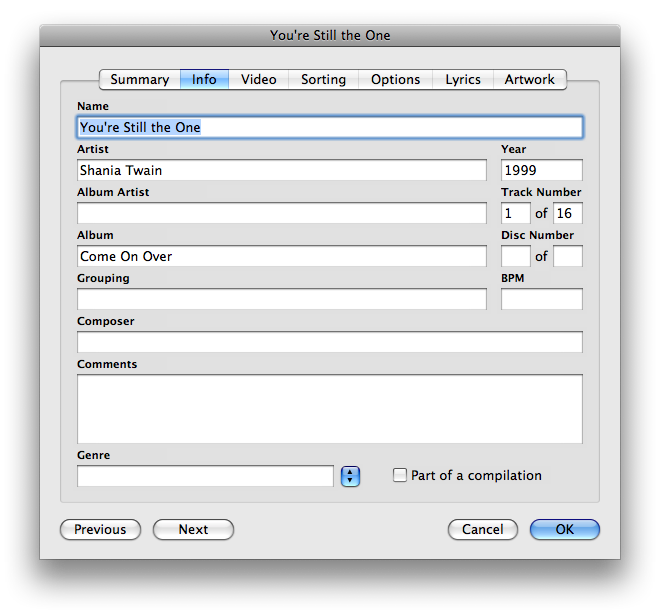Screen dimensions: 660x614
Task: Enable Part of a compilation checkbox
Action: (x=400, y=475)
